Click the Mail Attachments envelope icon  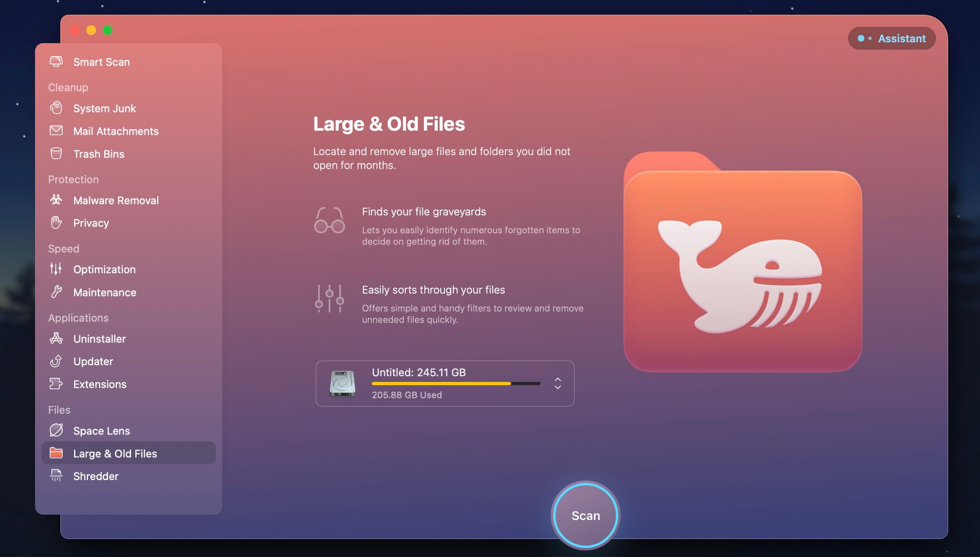pos(56,131)
